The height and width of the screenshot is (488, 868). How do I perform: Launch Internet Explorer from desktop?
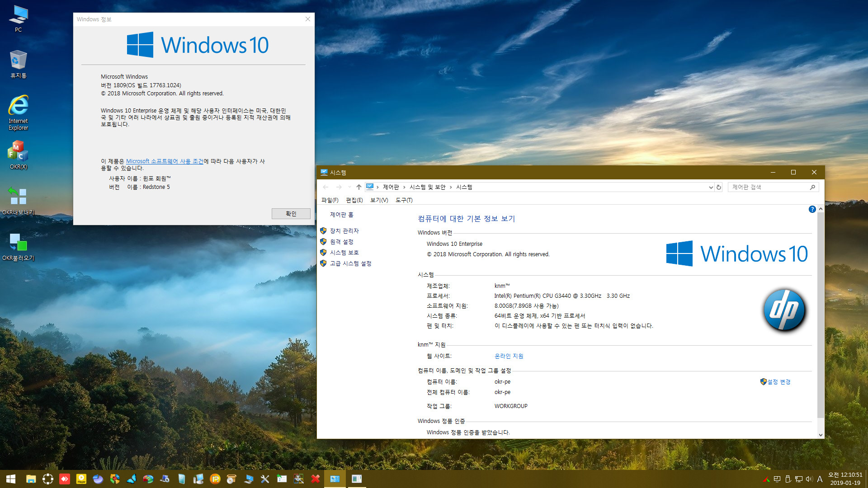(18, 113)
